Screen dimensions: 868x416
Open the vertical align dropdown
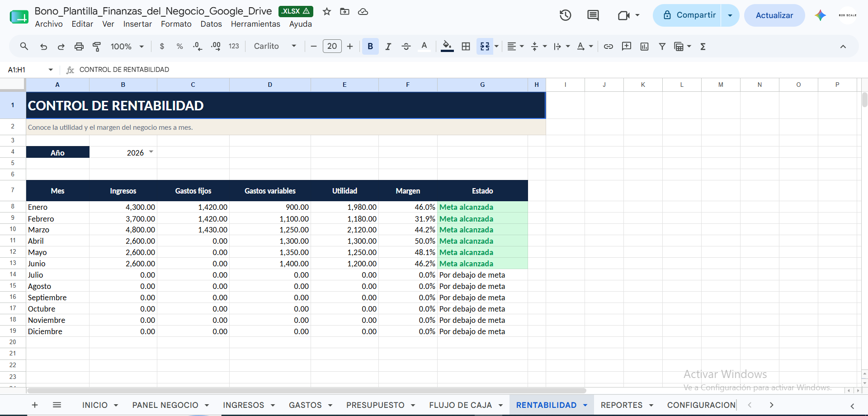pos(538,46)
